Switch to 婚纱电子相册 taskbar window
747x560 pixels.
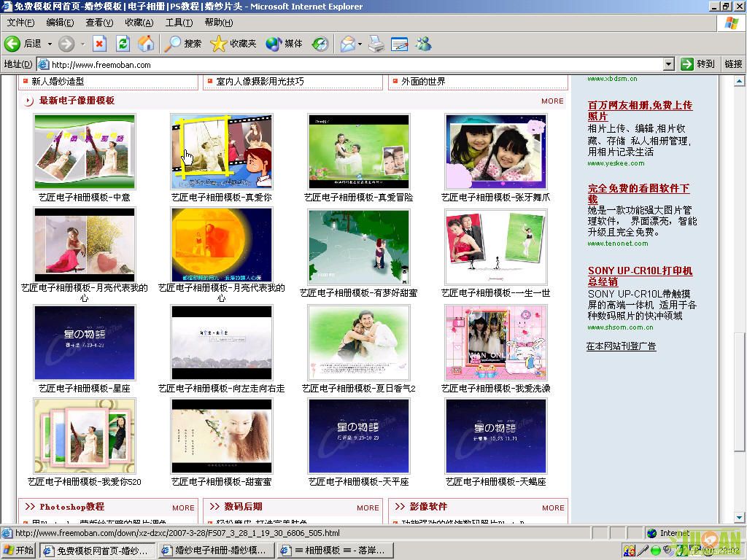point(216,551)
